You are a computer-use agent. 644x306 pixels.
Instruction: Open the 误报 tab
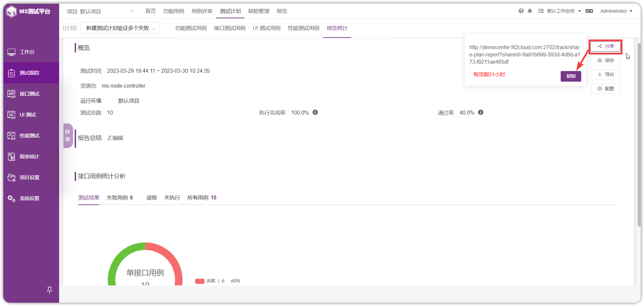pyautogui.click(x=151, y=198)
